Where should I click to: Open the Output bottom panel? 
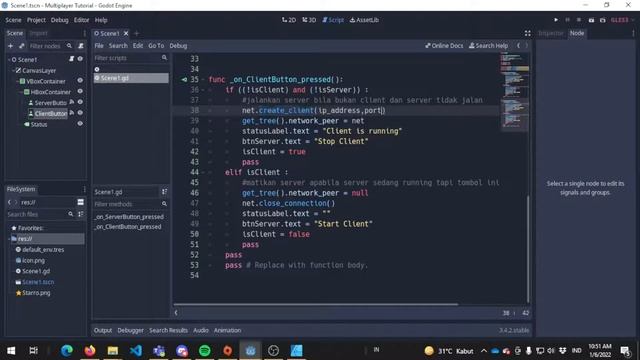pyautogui.click(x=102, y=330)
